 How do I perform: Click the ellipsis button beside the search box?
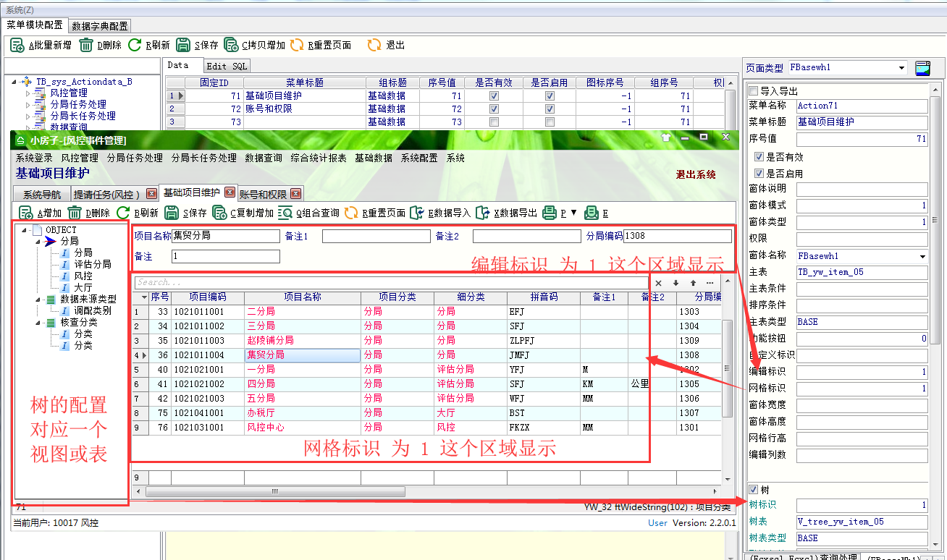point(710,283)
